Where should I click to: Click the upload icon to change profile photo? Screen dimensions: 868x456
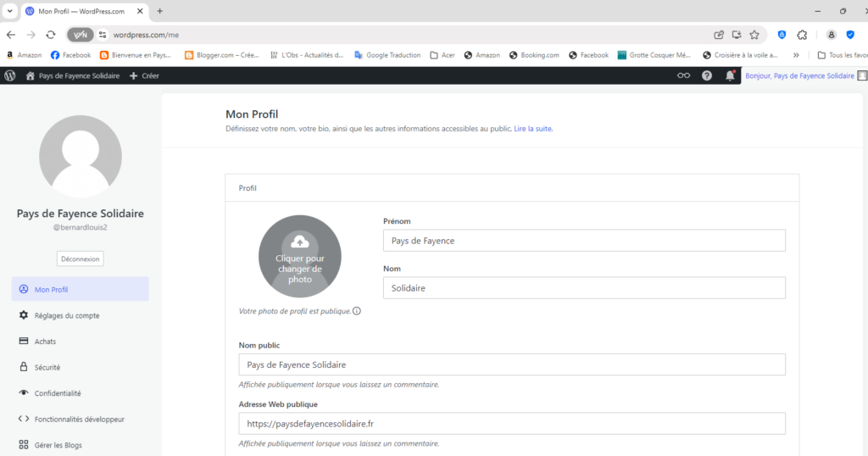(x=299, y=241)
